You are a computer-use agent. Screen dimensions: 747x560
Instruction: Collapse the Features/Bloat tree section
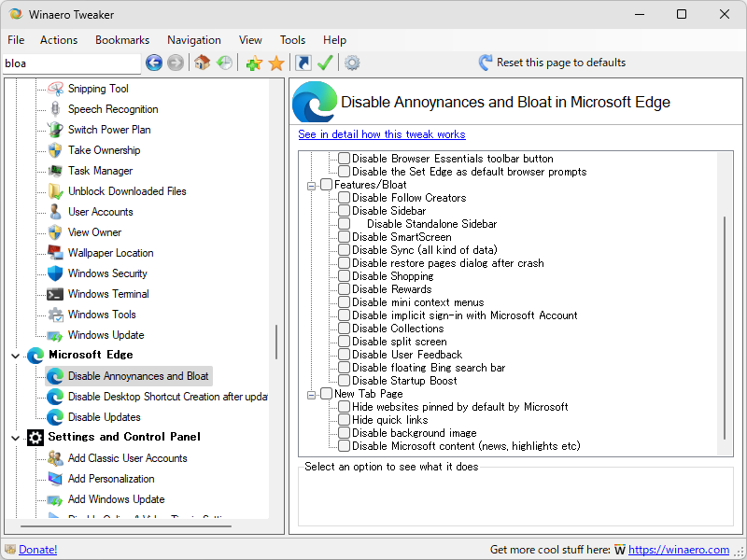click(x=312, y=185)
